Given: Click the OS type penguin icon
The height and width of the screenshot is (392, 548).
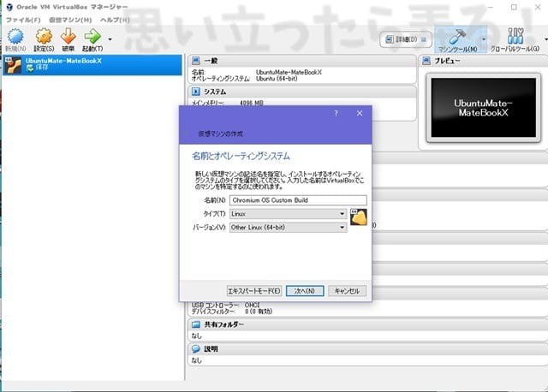Looking at the screenshot, I should click(x=359, y=217).
